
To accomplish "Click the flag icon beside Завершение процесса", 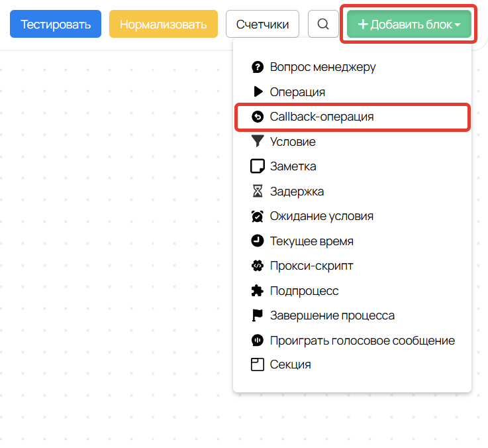I will coord(258,315).
